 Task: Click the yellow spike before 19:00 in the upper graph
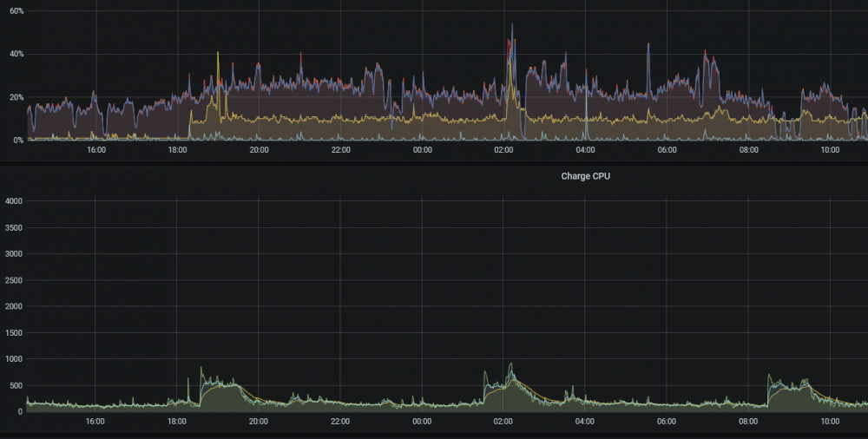click(x=218, y=56)
